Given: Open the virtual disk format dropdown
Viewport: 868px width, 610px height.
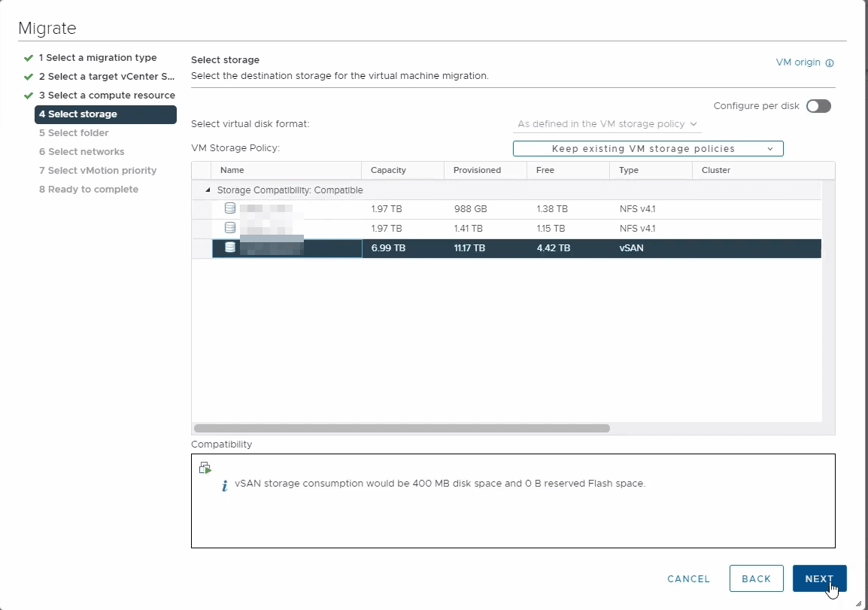Looking at the screenshot, I should pos(607,124).
